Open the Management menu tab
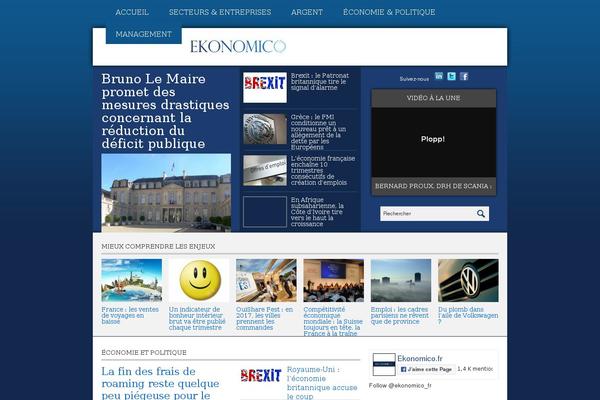Screen dimensions: 600x400 point(143,34)
